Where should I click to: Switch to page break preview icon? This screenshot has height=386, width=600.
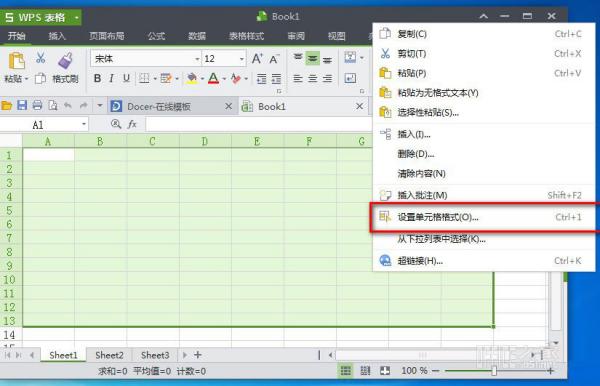click(365, 371)
